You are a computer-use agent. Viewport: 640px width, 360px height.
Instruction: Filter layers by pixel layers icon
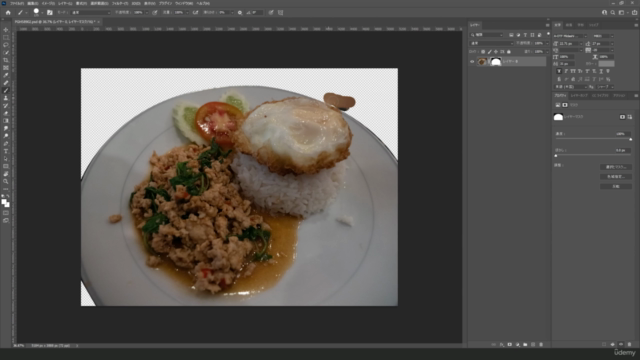(x=511, y=35)
